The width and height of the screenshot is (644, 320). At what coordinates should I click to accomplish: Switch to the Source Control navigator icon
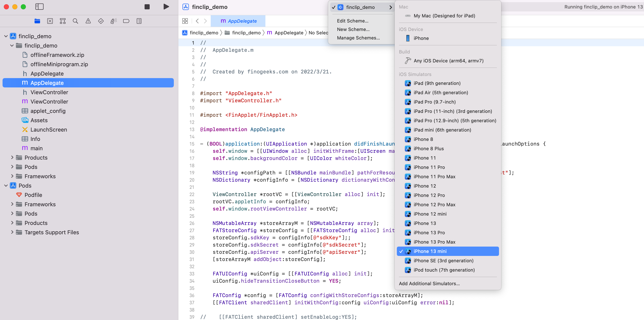(x=50, y=21)
